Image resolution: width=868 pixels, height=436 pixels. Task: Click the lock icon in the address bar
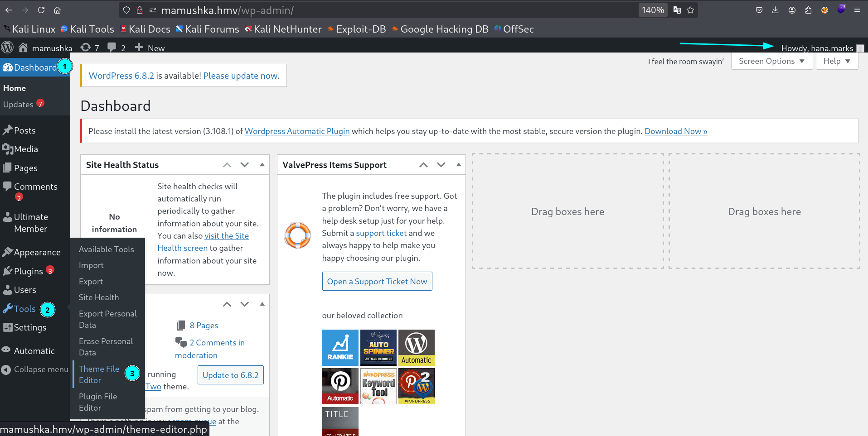(x=140, y=10)
